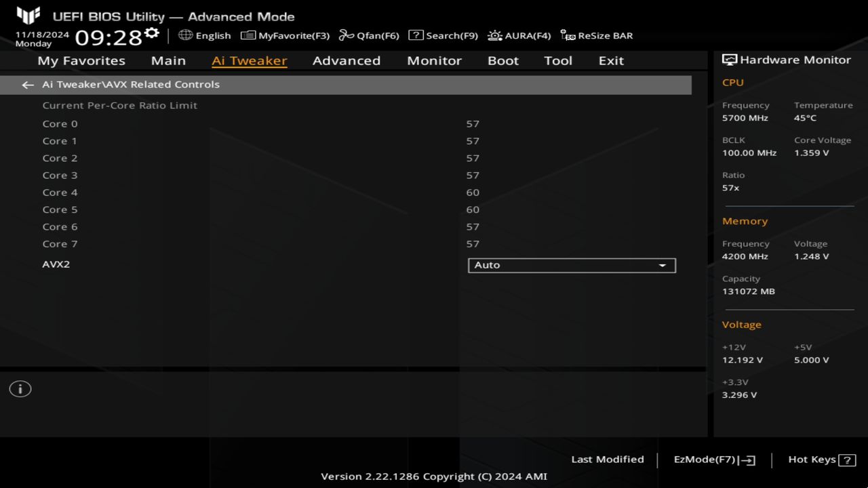Click the Search question mark icon
Screen dimensions: 868x488
[416, 35]
